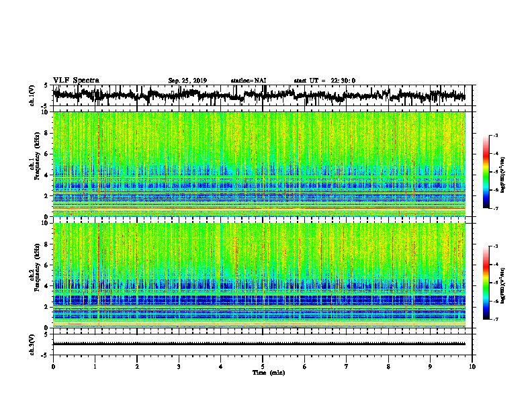This screenshot has width=532, height=411.
Task: Click time axis tick label "10" at right end
Action: 472,367
